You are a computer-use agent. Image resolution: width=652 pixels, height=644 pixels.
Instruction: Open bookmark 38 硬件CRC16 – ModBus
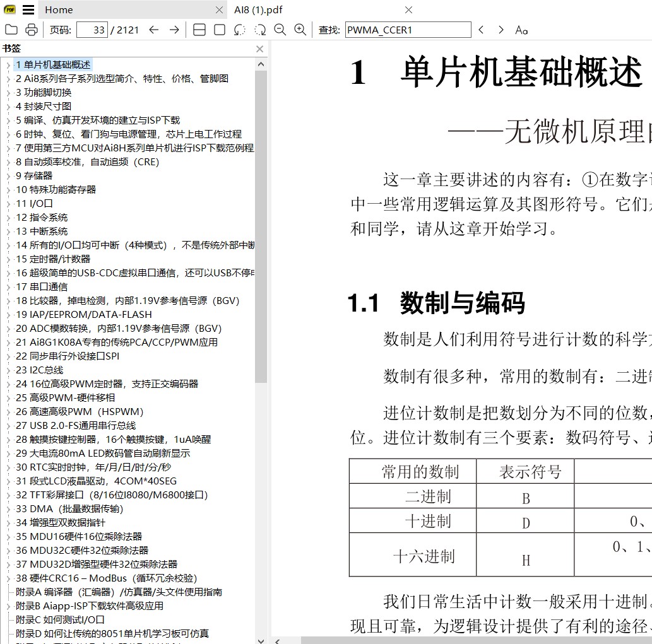[x=106, y=578]
